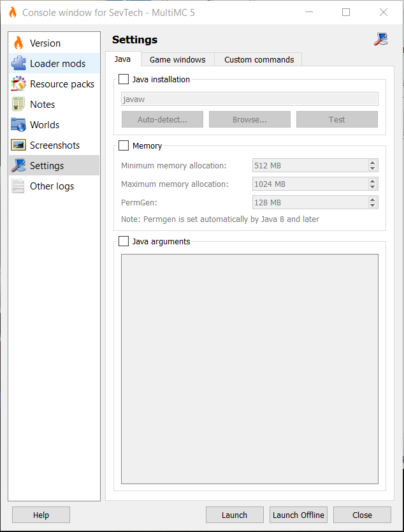Click the Browse button

point(249,119)
